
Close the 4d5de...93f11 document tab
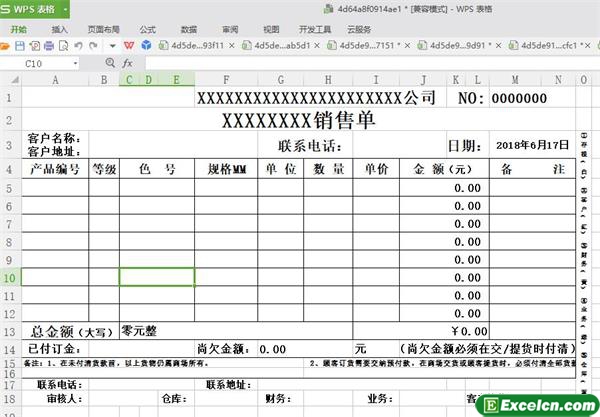[x=232, y=46]
